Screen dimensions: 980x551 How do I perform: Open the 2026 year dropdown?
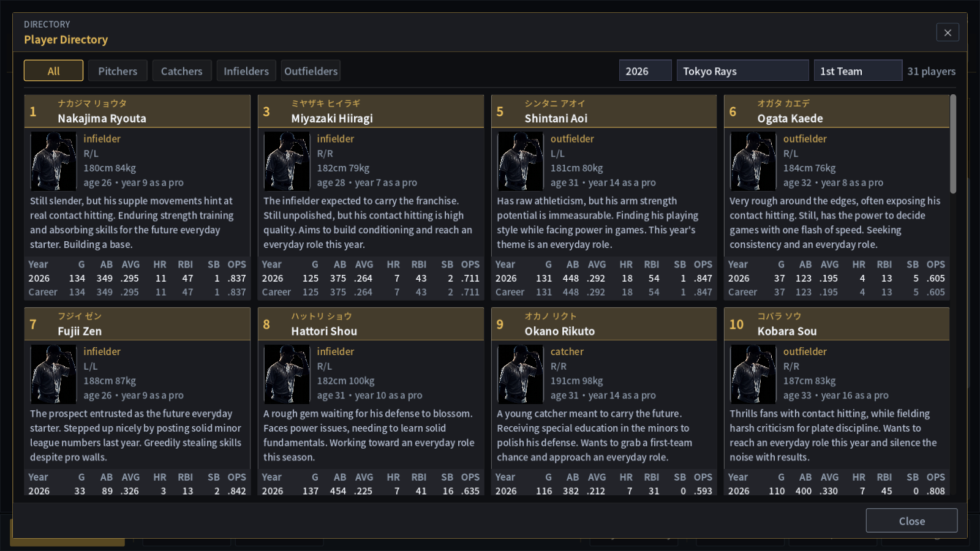coord(645,71)
